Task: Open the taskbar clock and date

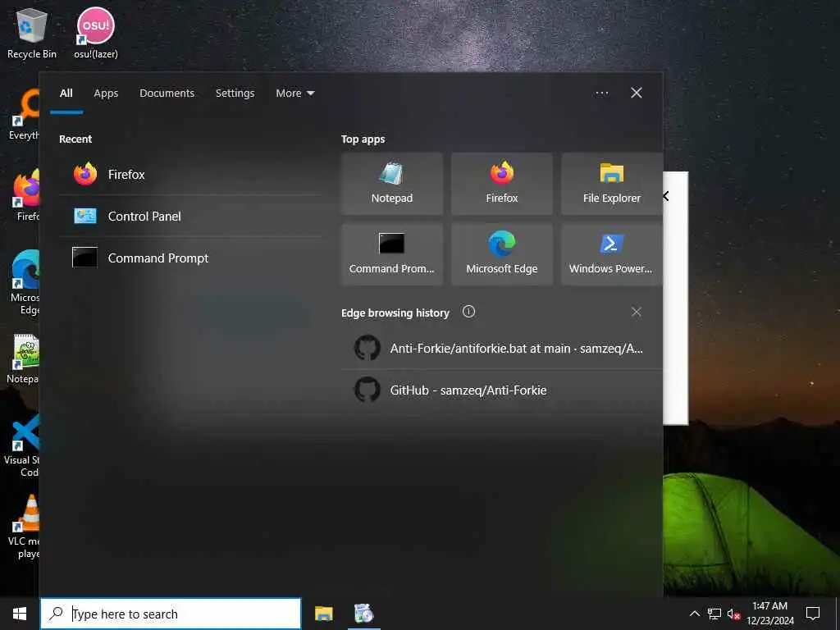Action: point(769,614)
